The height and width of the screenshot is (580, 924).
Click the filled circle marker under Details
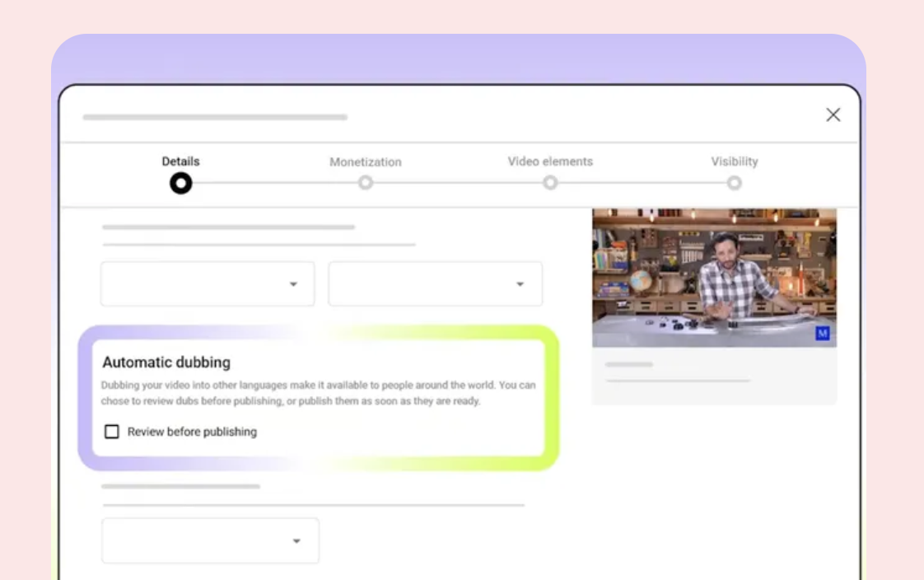[x=180, y=183]
